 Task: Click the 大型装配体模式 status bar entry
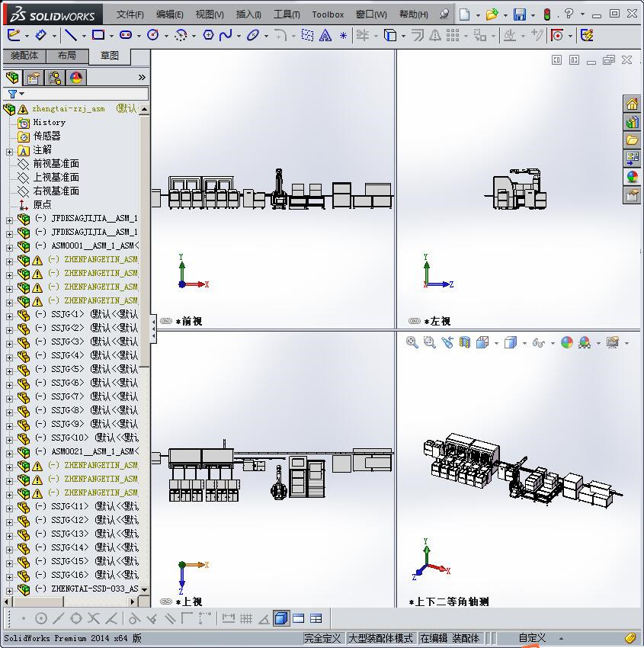pyautogui.click(x=380, y=638)
